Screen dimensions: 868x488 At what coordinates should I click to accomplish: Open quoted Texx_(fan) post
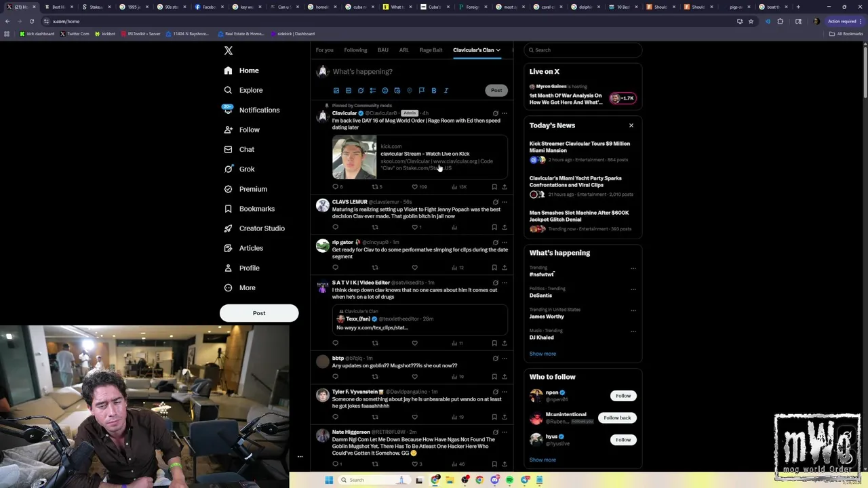pos(420,320)
